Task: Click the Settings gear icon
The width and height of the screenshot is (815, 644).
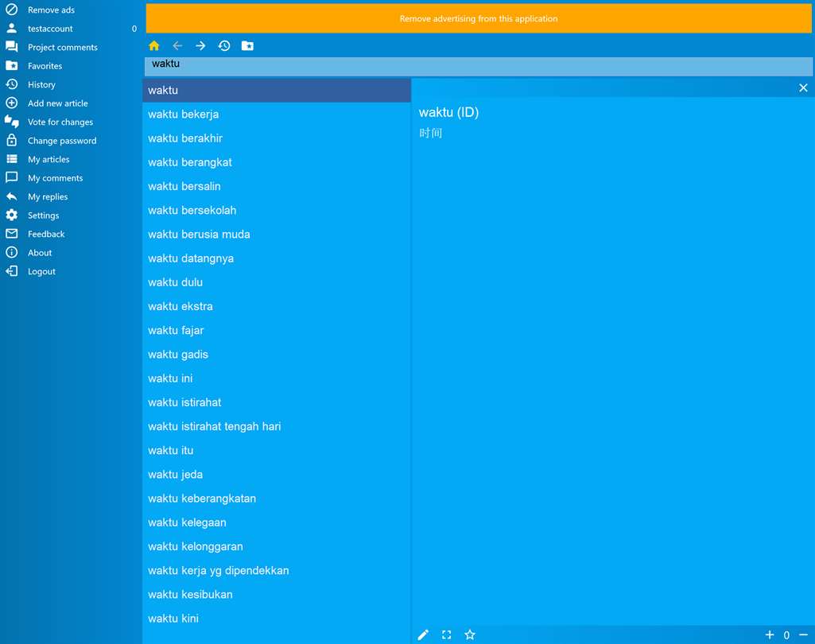Action: (11, 215)
